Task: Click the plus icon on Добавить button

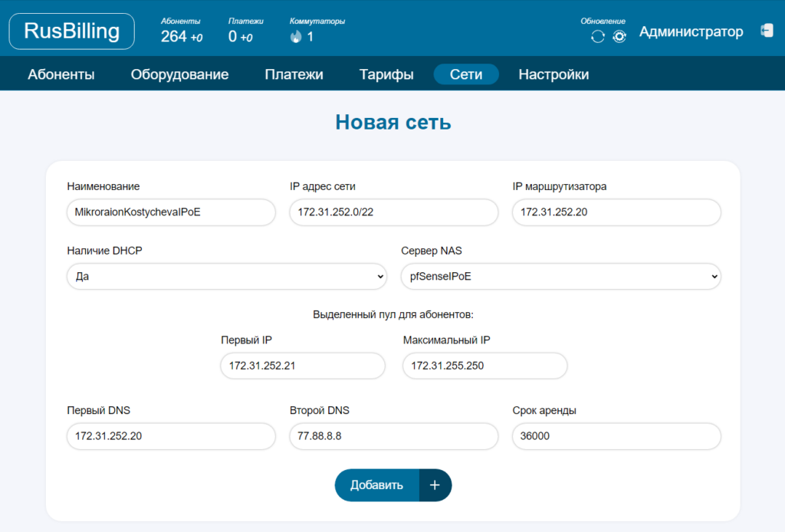Action: click(x=435, y=485)
